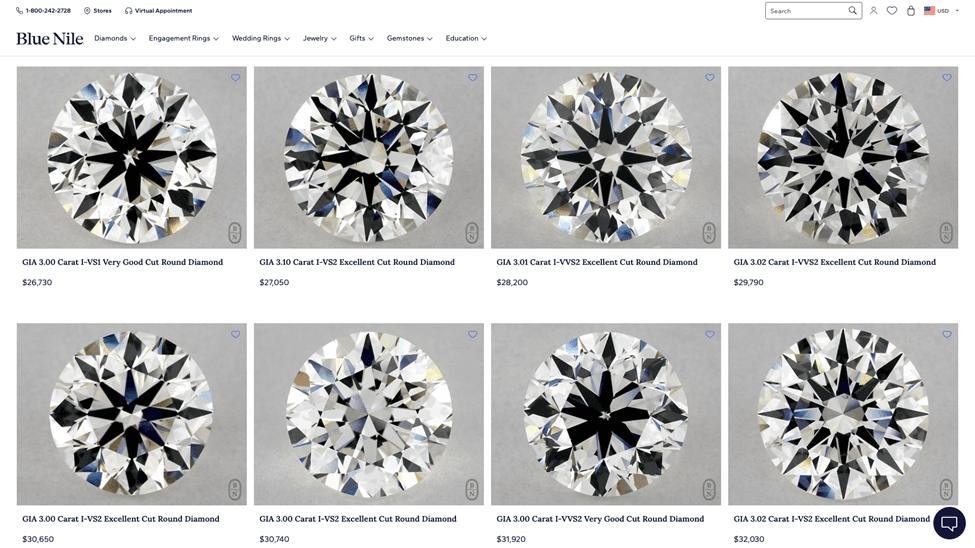Favorite the 3.10 Carat I-VS2 diamond
The width and height of the screenshot is (975, 548).
coord(473,78)
